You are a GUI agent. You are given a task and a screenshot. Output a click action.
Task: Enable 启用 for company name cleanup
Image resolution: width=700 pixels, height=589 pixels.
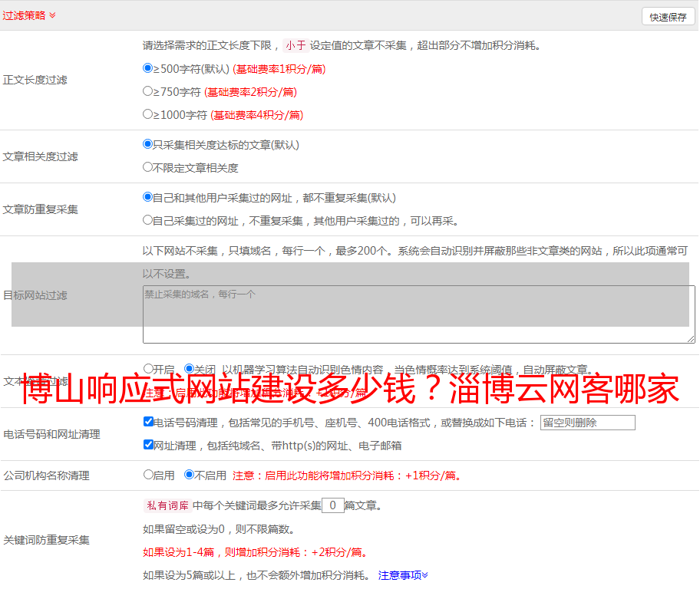148,475
